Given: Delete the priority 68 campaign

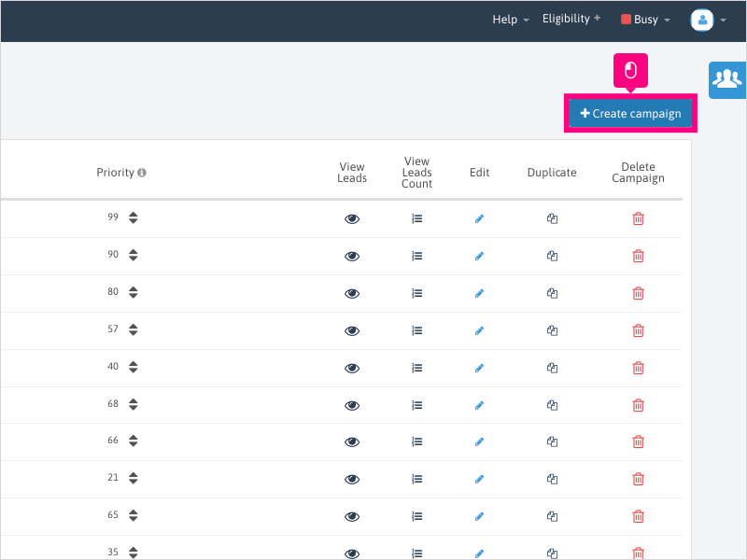Looking at the screenshot, I should (x=638, y=405).
